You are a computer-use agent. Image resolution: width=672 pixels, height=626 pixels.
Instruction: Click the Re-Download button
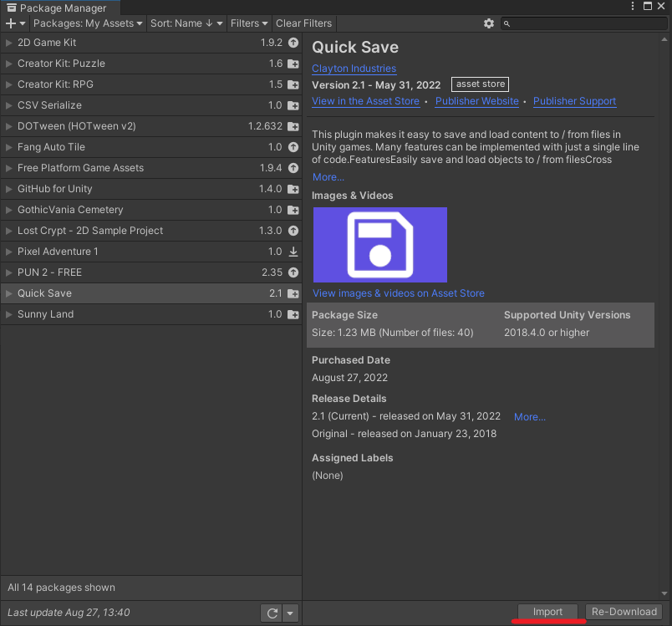click(624, 612)
